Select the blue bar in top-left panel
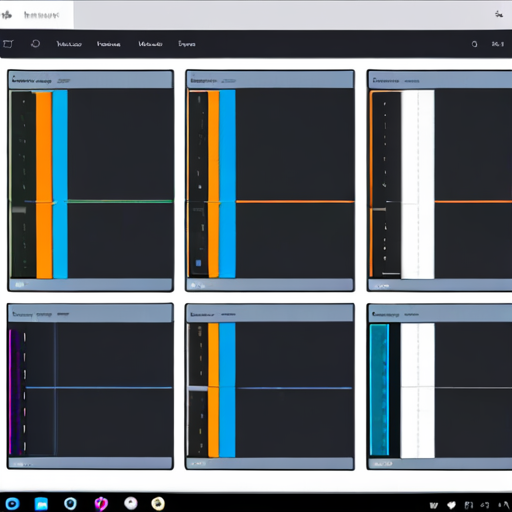The width and height of the screenshot is (512, 512). (x=60, y=184)
